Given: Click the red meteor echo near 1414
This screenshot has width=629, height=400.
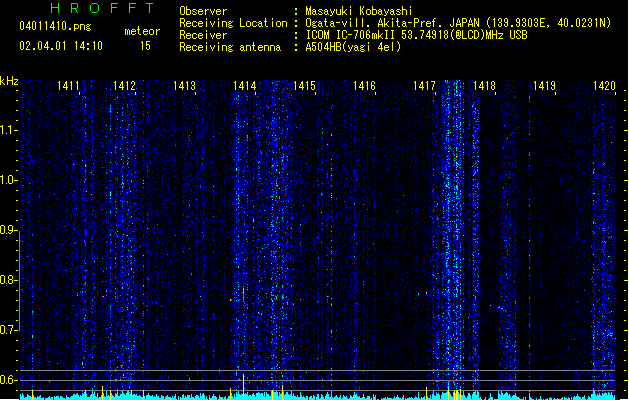Looking at the screenshot, I should tap(243, 294).
